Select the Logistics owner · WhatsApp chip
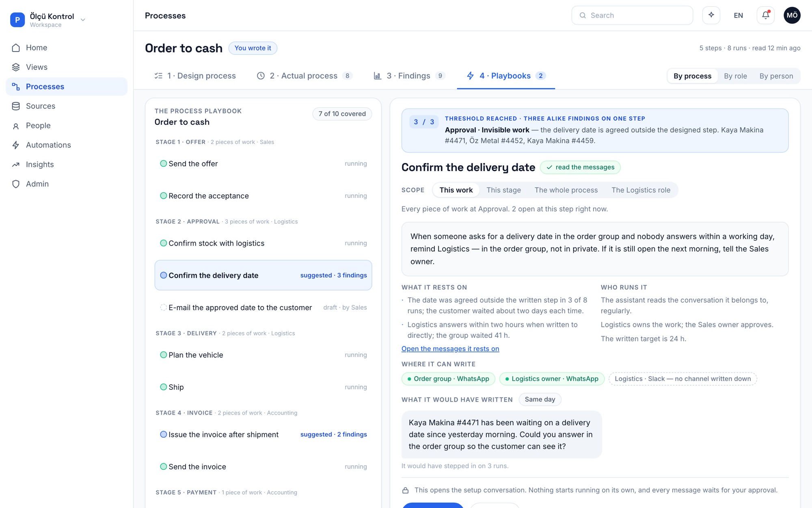Viewport: 812px width, 508px height. [x=552, y=379]
